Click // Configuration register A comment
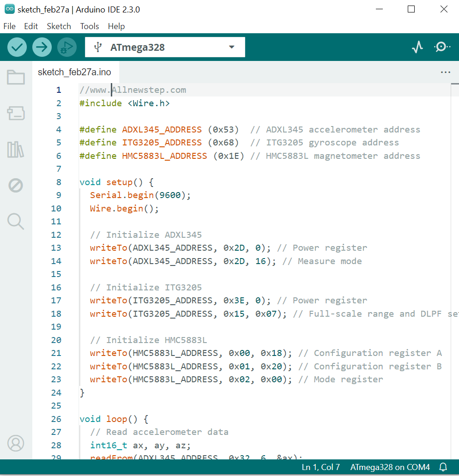The height and width of the screenshot is (476, 459). click(370, 353)
